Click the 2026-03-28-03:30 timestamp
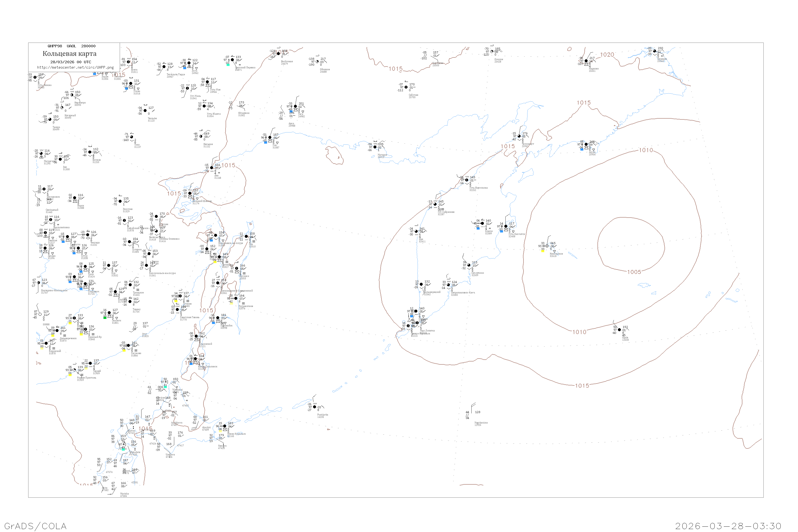The height and width of the screenshot is (532, 798). (x=728, y=526)
